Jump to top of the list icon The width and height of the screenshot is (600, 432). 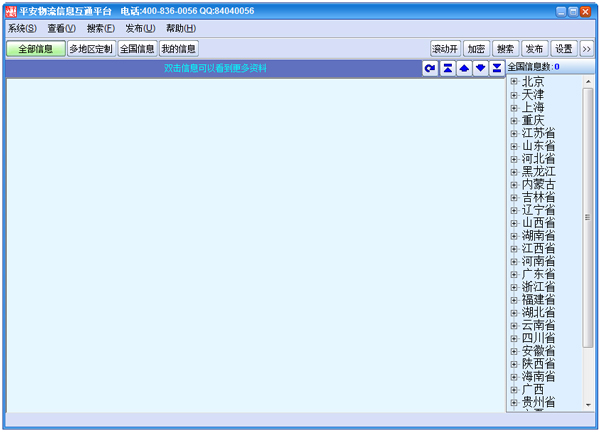[x=447, y=68]
